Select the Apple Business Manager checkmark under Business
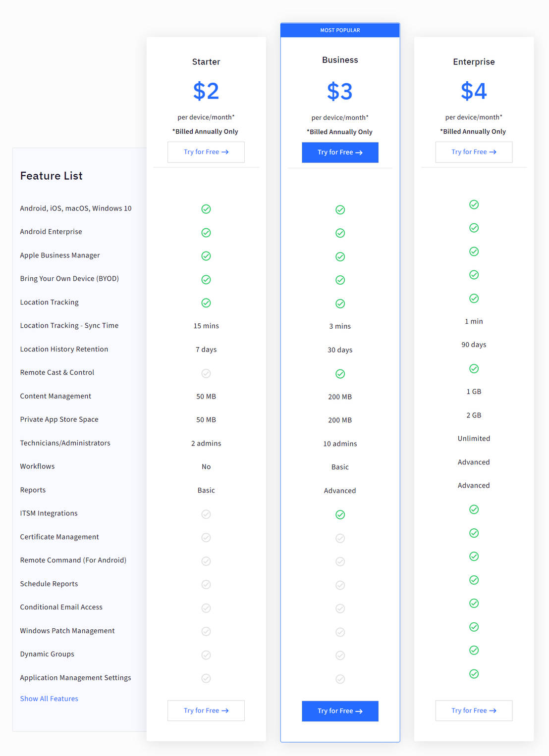Image resolution: width=549 pixels, height=756 pixels. [x=340, y=256]
